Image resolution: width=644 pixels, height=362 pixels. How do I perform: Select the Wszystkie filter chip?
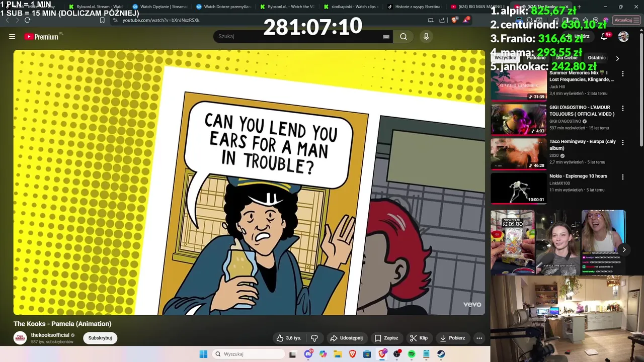[x=505, y=58]
